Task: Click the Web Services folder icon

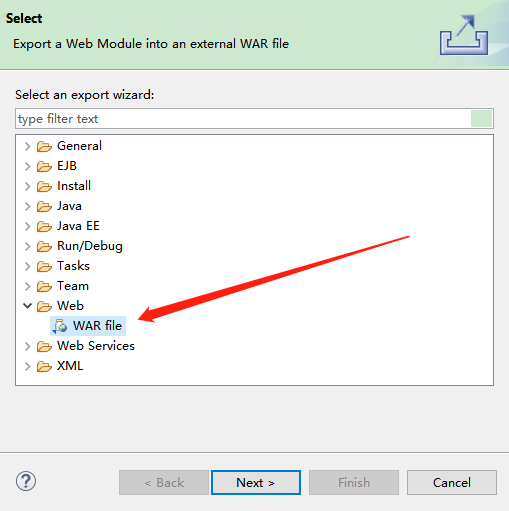Action: (44, 346)
